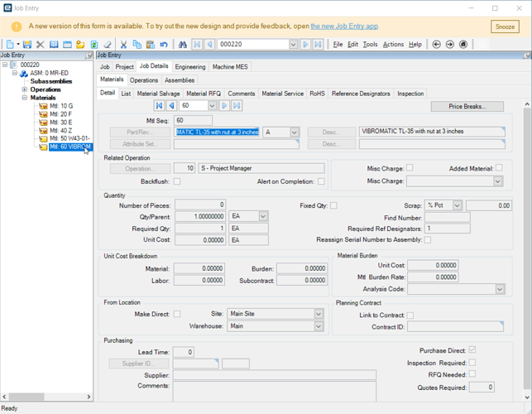Viewport: 532px width, 414px height.
Task: Click the open book icon in toolbar
Action: (x=54, y=45)
